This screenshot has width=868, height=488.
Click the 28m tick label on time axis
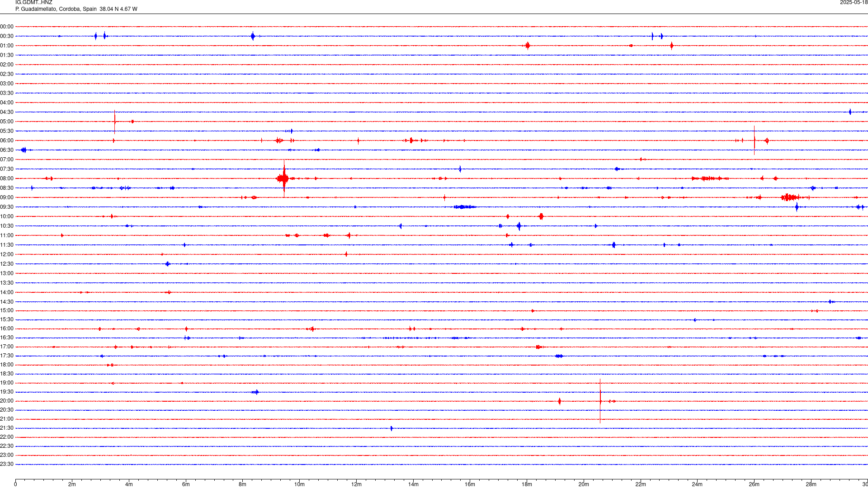[811, 485]
